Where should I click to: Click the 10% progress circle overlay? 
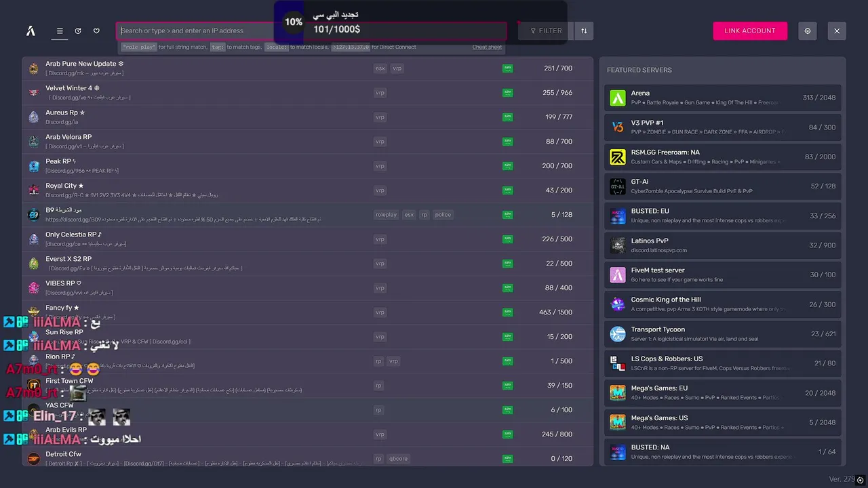pyautogui.click(x=294, y=22)
